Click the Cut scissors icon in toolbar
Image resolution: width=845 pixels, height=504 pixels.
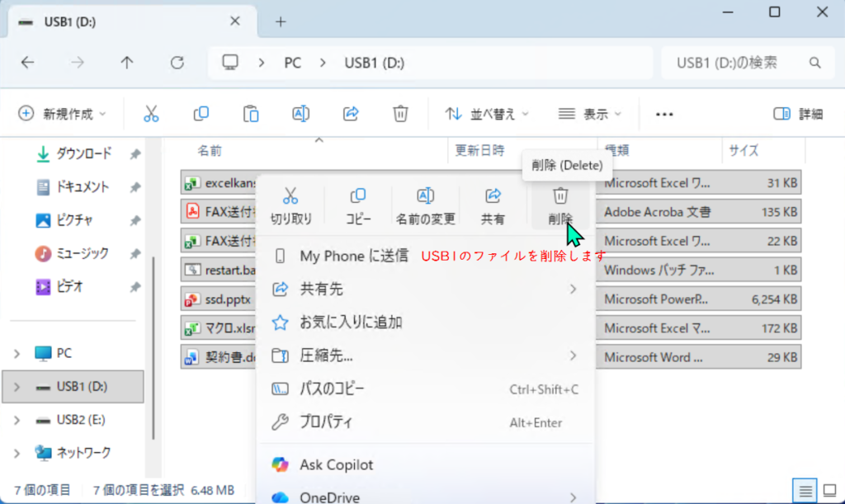click(151, 114)
